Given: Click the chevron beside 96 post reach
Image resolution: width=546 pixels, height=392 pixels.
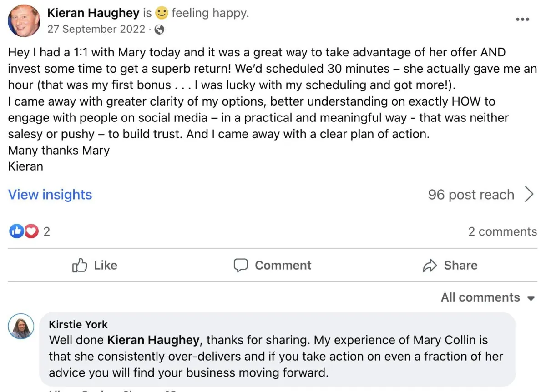Looking at the screenshot, I should (x=529, y=195).
